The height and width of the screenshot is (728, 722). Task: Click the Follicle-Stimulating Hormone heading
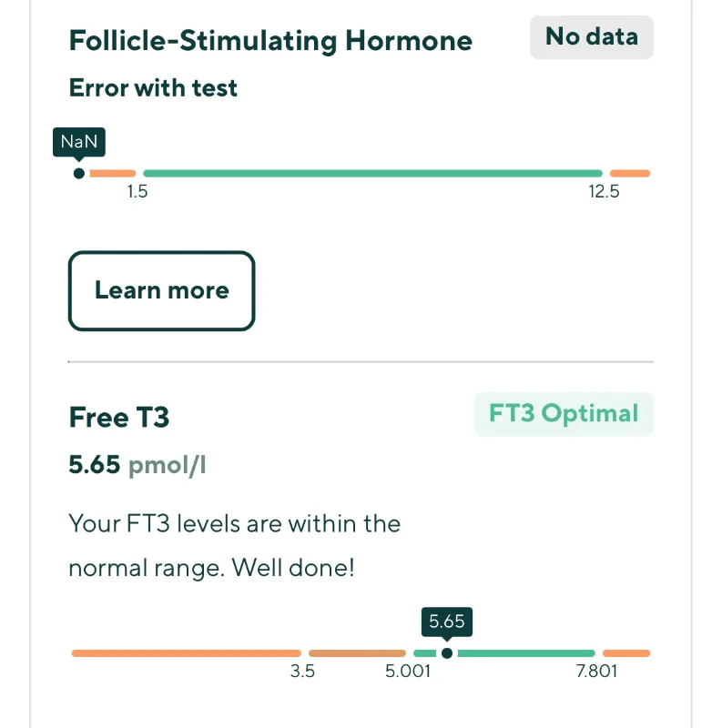coord(270,41)
